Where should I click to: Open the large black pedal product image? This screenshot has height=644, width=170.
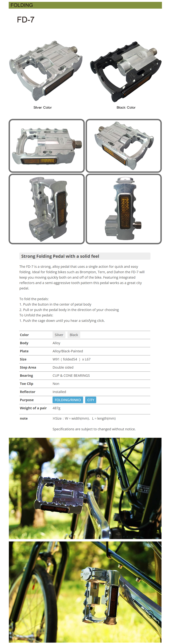pos(126,71)
